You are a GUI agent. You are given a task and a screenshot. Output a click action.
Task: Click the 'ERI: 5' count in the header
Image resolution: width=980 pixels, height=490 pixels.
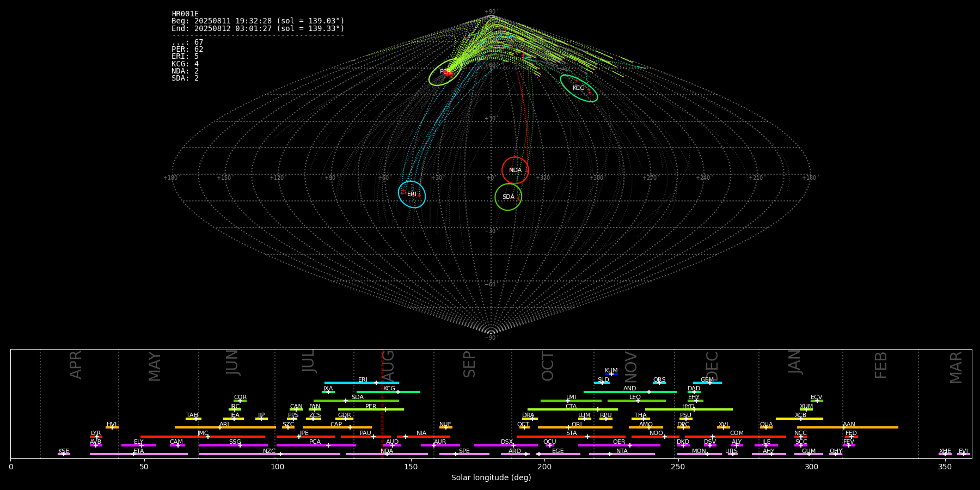(185, 57)
